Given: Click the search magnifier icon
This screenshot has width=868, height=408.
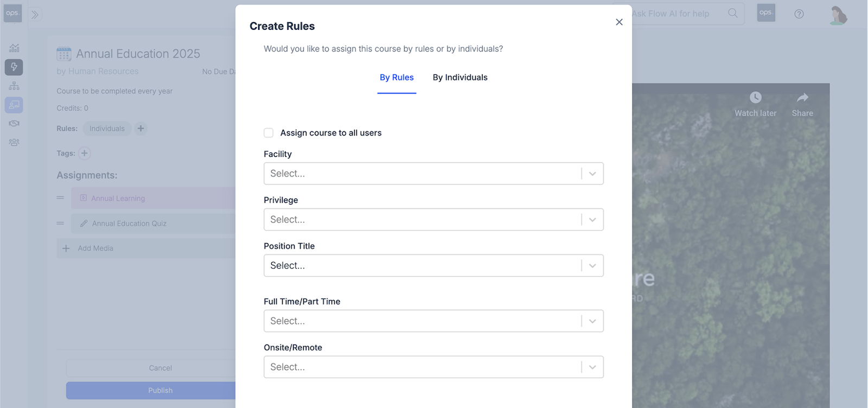Looking at the screenshot, I should 733,13.
